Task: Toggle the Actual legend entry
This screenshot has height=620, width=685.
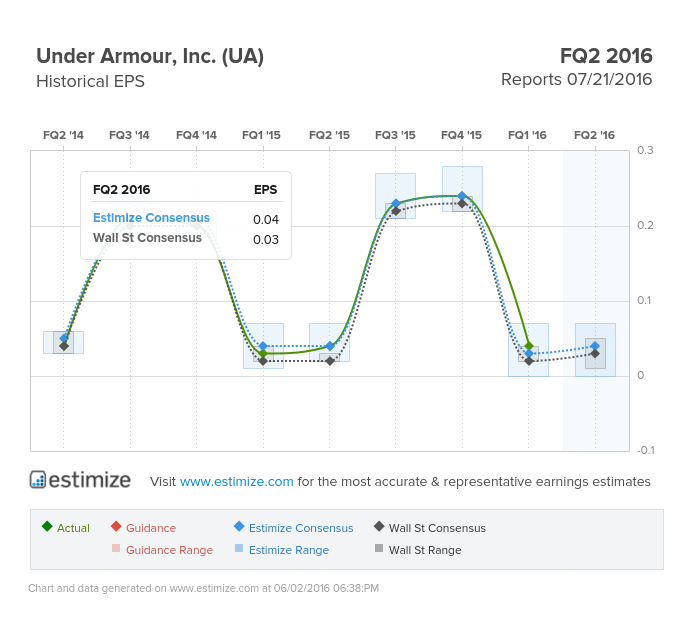Action: tap(66, 528)
